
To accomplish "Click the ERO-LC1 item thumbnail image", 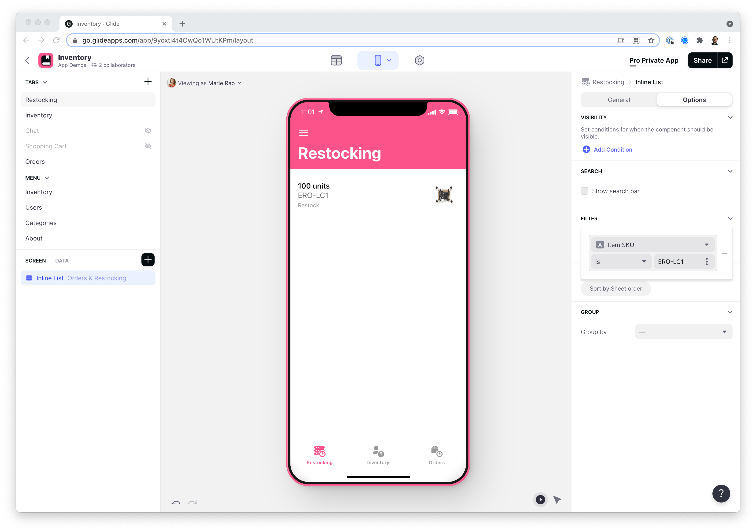I will pos(444,195).
